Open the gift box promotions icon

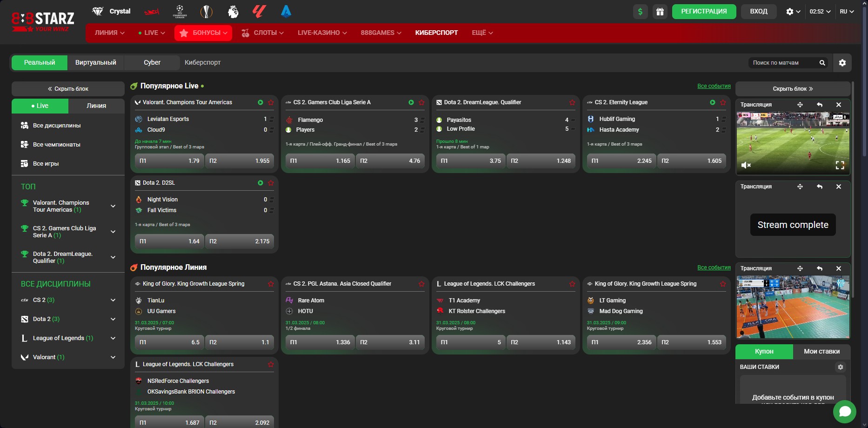(x=660, y=12)
